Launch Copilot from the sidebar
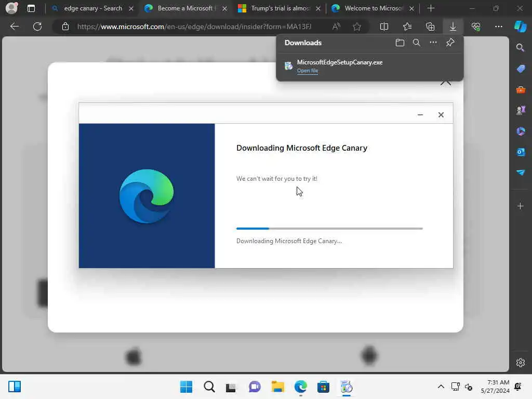 pyautogui.click(x=521, y=26)
